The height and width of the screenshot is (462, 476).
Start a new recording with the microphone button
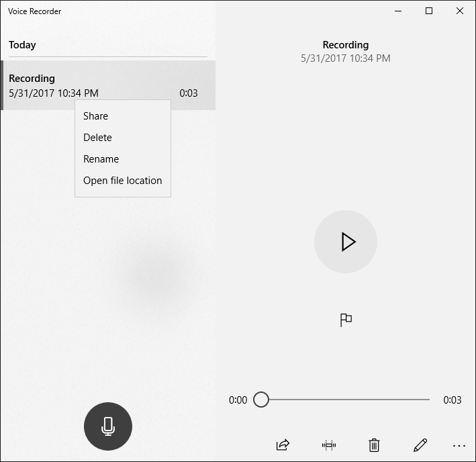point(108,426)
